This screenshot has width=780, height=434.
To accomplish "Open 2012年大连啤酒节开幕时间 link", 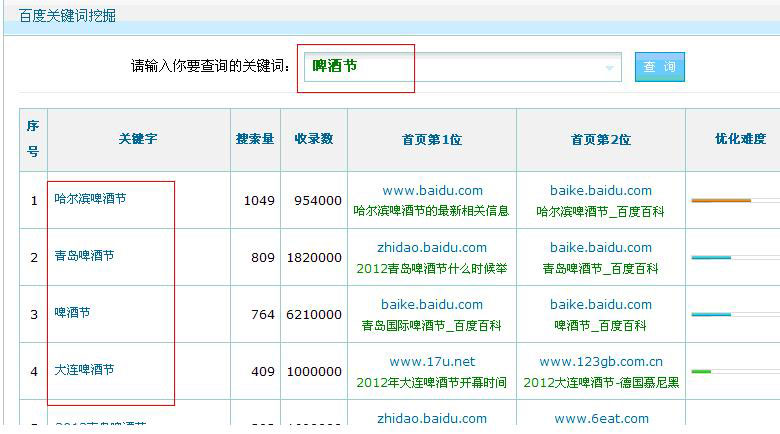I will (x=431, y=382).
